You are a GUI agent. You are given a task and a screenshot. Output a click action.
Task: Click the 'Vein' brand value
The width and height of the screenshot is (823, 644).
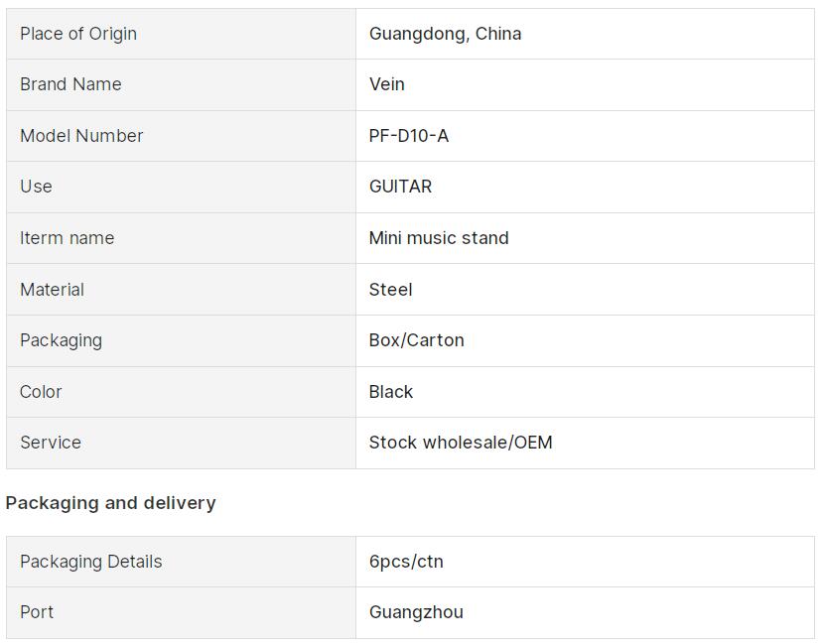point(387,84)
